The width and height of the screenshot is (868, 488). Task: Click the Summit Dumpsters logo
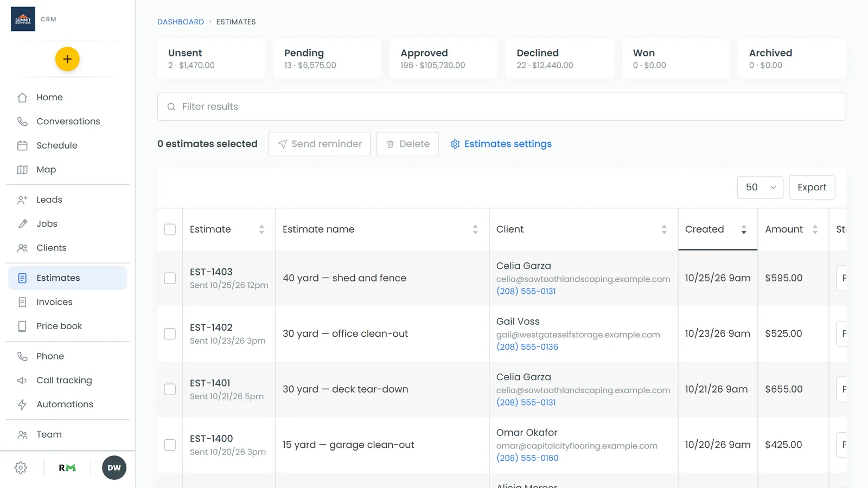[23, 19]
